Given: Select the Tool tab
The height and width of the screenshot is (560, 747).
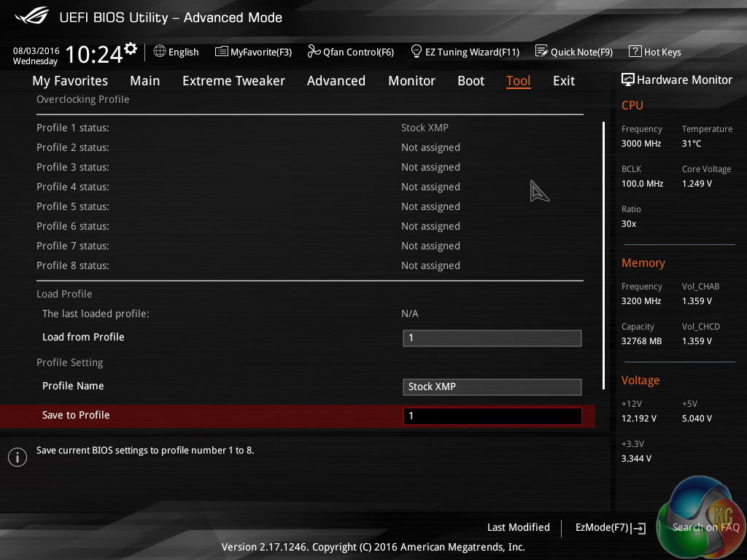Looking at the screenshot, I should 519,81.
